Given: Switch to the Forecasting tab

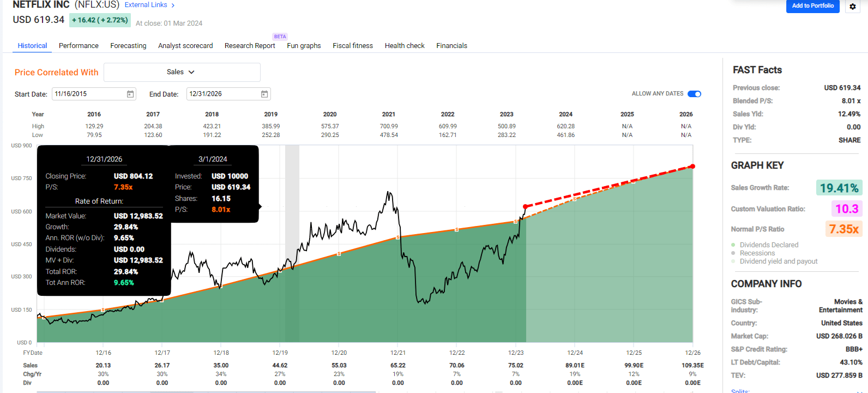Looking at the screenshot, I should pyautogui.click(x=128, y=46).
